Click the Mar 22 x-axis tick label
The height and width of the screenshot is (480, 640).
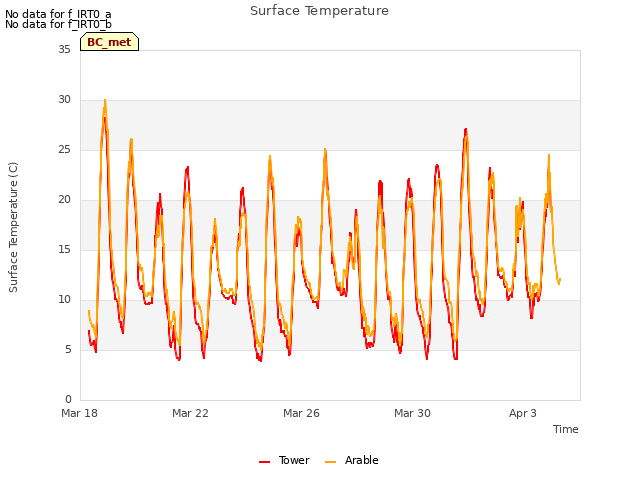tap(190, 413)
